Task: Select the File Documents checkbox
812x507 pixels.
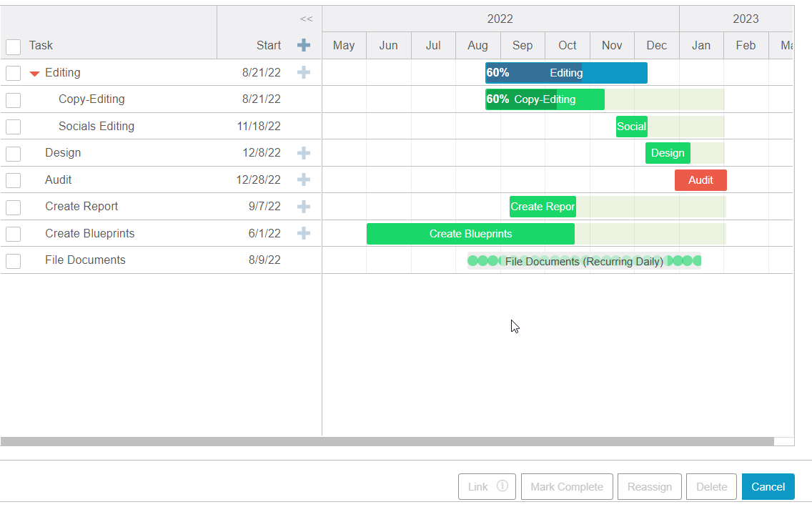Action: [13, 261]
